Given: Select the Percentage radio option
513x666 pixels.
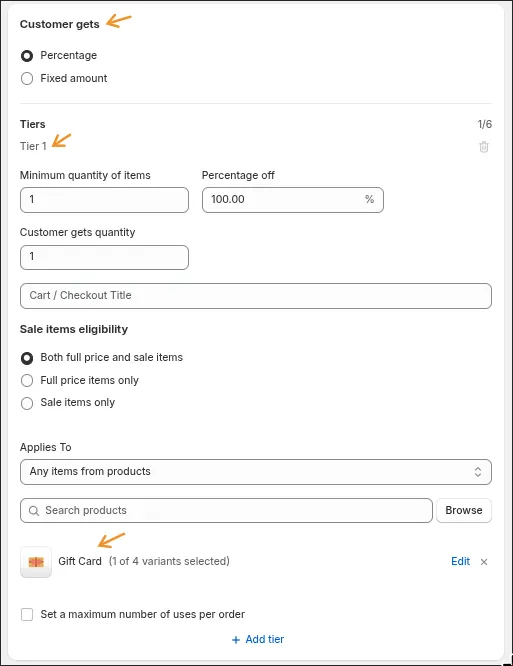Looking at the screenshot, I should tap(27, 56).
